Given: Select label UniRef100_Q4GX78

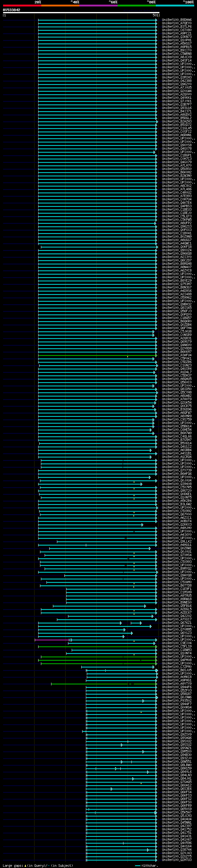Looking at the screenshot, I should 177,149.
